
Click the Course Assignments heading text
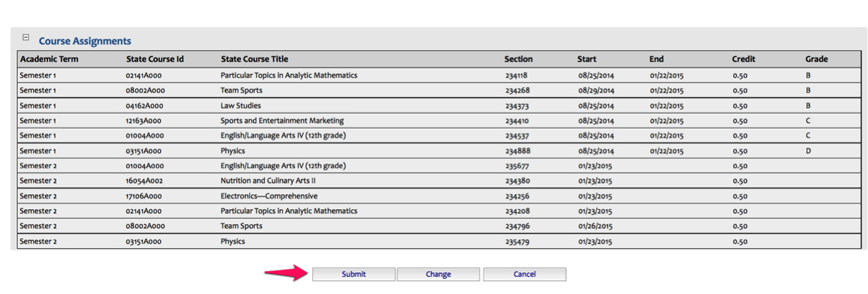point(85,42)
